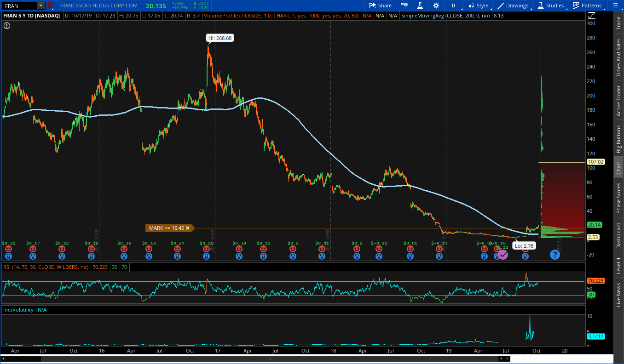
Task: Click the SimpleMovingAvg (CLOSE, 200) study label
Action: pyautogui.click(x=445, y=16)
